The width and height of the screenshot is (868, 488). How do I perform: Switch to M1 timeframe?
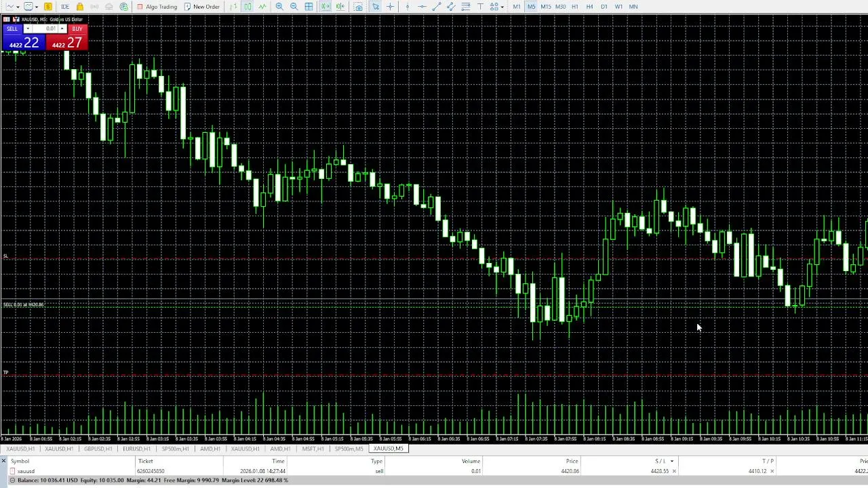(x=517, y=7)
